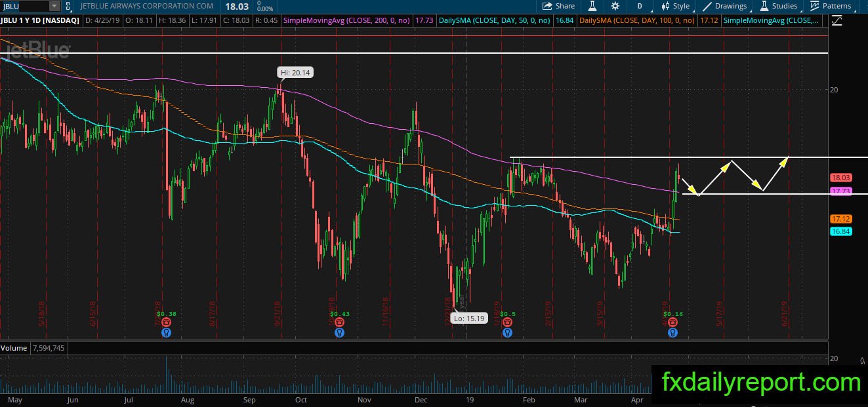Open the Style menu
The image size is (868, 407).
point(675,6)
